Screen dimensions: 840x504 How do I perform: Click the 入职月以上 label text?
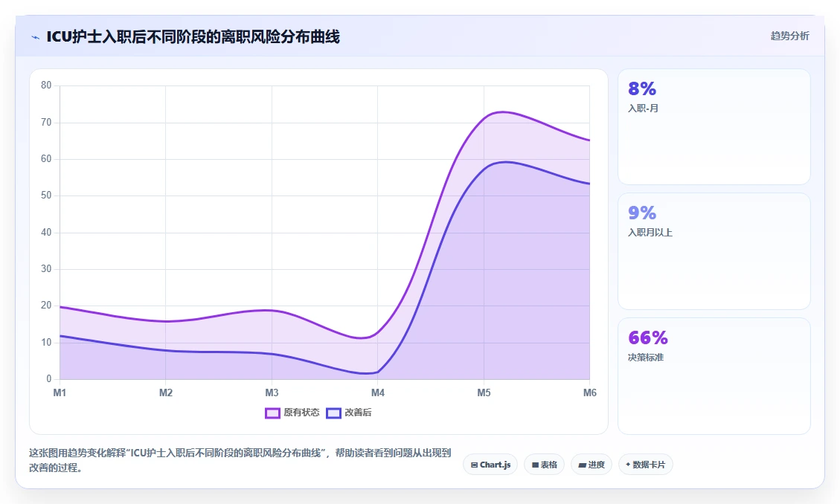coord(650,233)
